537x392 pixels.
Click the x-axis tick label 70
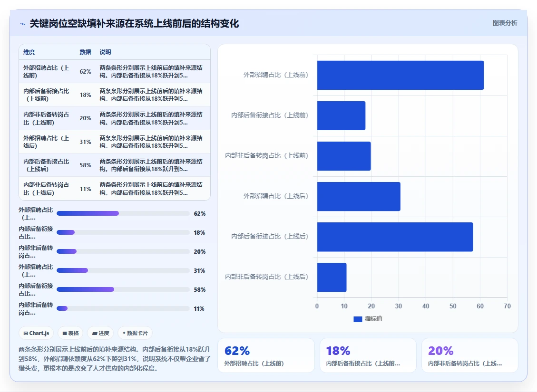pyautogui.click(x=507, y=306)
